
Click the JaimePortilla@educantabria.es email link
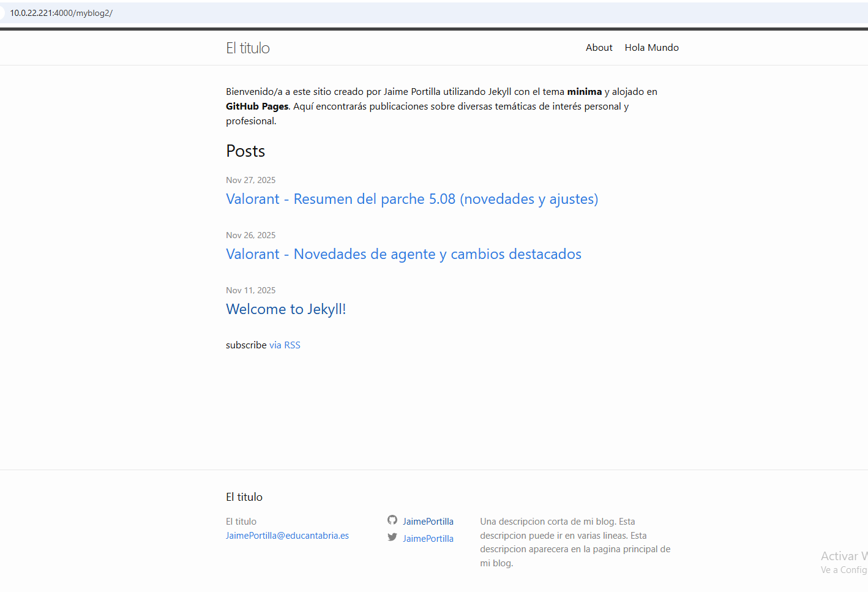287,536
